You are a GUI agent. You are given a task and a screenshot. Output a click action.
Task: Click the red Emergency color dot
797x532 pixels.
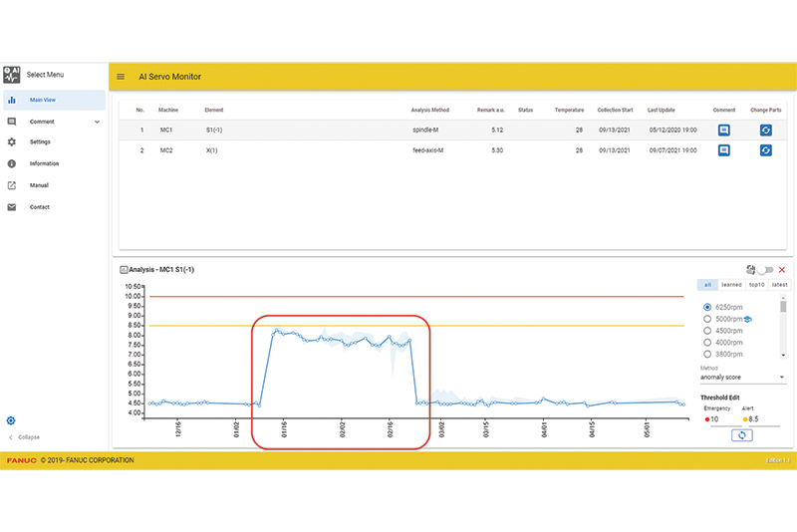click(706, 419)
